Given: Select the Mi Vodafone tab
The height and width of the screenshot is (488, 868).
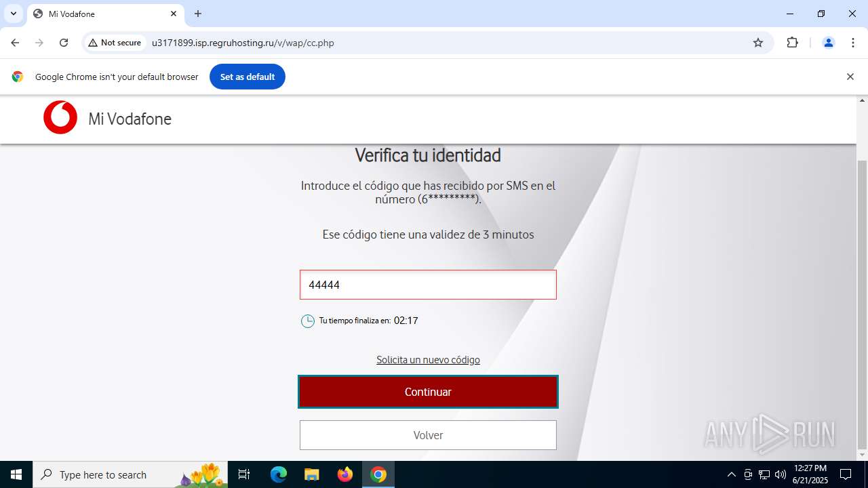Looking at the screenshot, I should [105, 14].
